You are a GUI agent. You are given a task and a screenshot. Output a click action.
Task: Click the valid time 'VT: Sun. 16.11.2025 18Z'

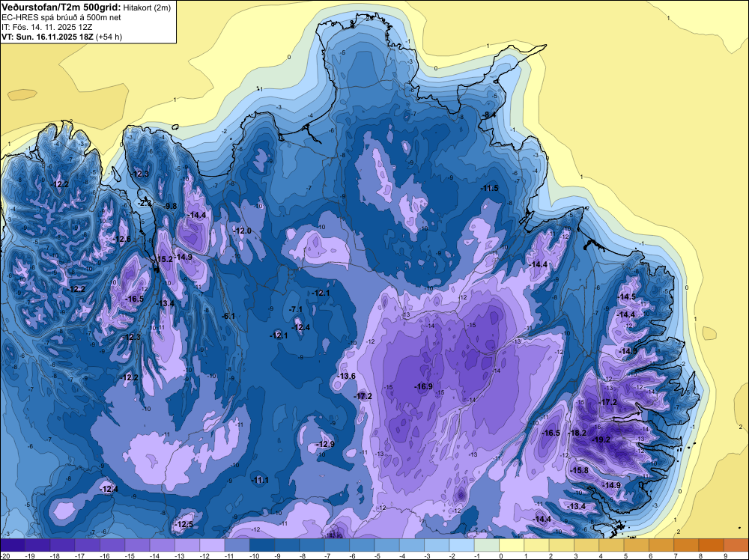coord(48,37)
